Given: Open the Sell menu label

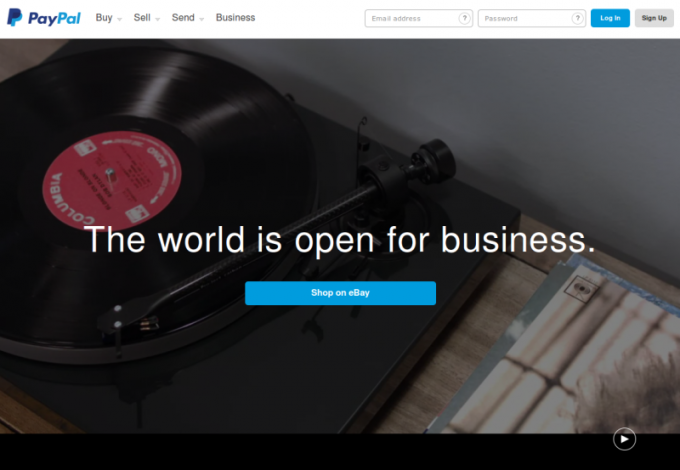Looking at the screenshot, I should 142,18.
